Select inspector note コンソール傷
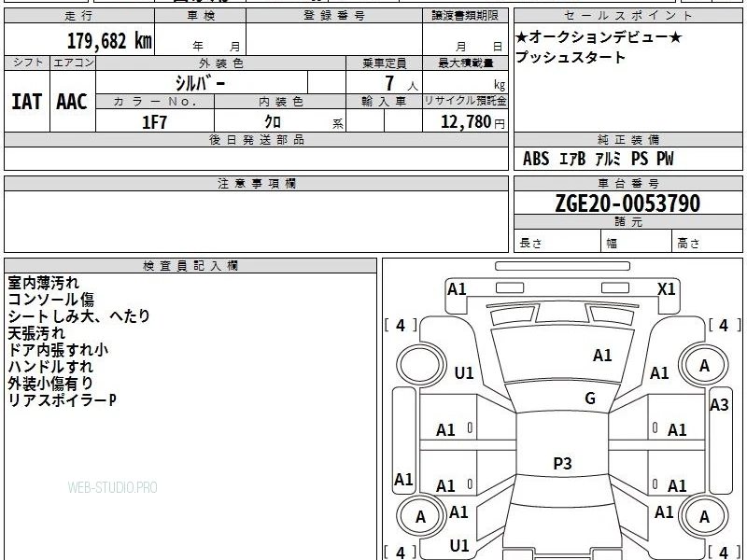The width and height of the screenshot is (747, 560). (51, 300)
